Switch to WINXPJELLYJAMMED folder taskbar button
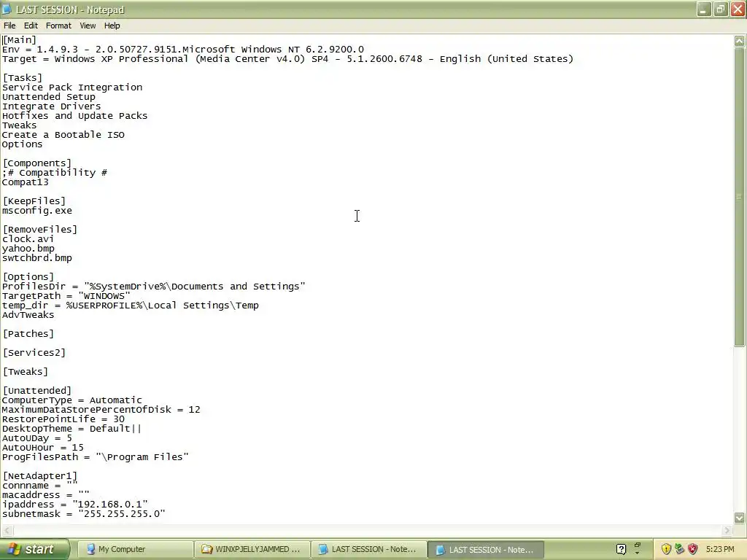This screenshot has width=747, height=560. [252, 550]
